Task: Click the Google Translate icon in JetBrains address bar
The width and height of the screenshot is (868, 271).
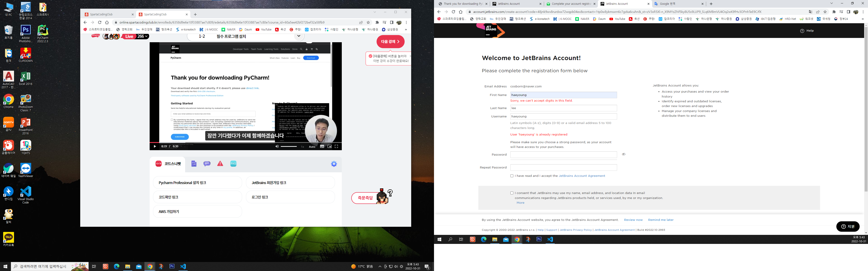Action: coord(810,12)
